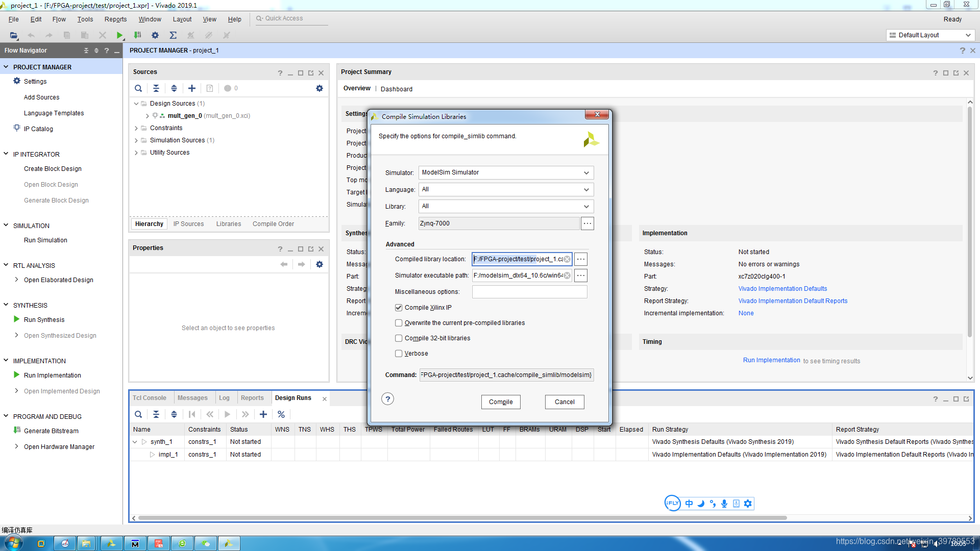
Task: Click the Miscellaneous options input field
Action: (x=529, y=292)
